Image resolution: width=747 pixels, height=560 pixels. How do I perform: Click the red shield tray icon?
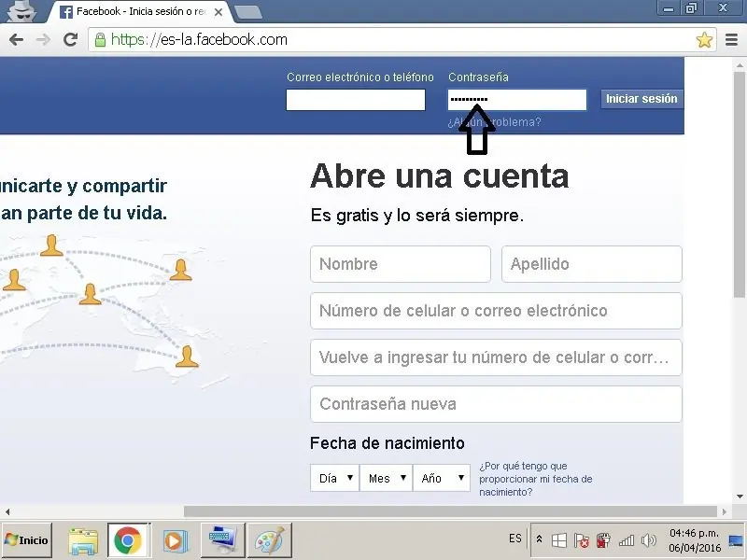[x=603, y=540]
